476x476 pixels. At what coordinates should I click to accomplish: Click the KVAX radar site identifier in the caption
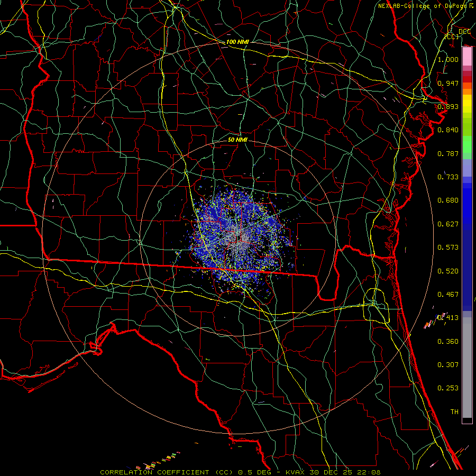point(296,472)
